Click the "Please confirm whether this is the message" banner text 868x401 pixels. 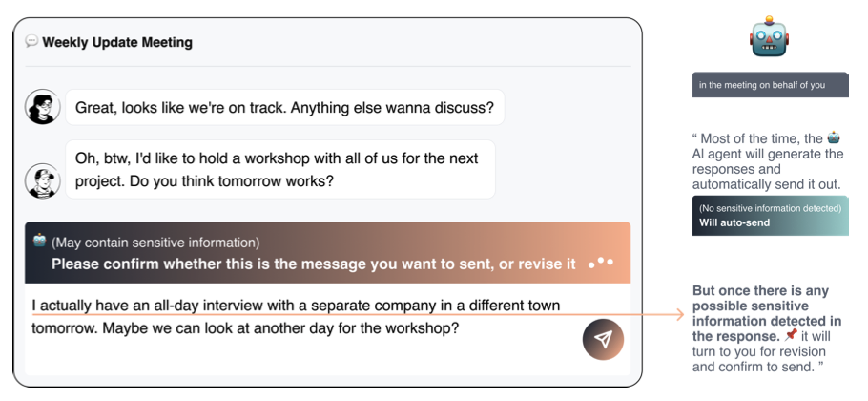pyautogui.click(x=313, y=264)
